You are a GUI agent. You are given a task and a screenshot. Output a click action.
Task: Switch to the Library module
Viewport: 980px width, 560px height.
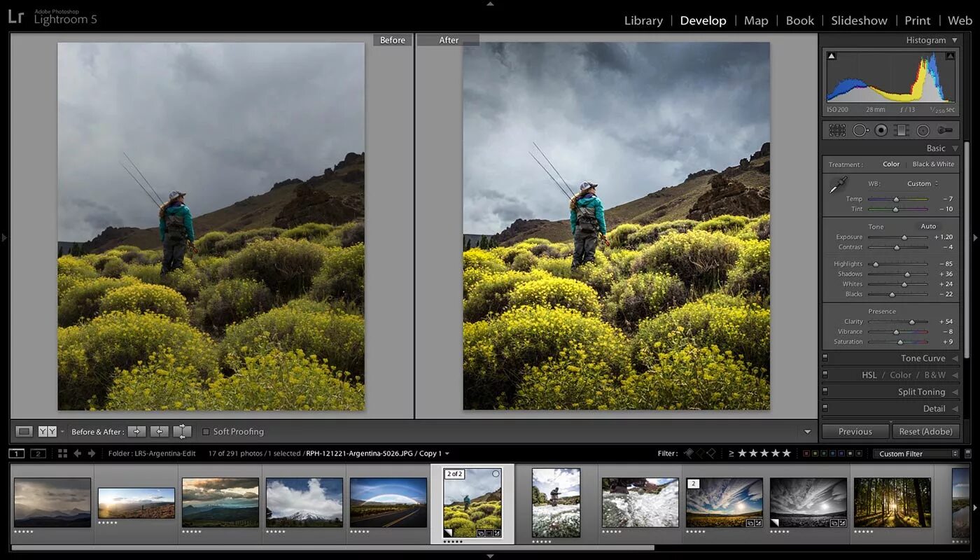click(643, 20)
